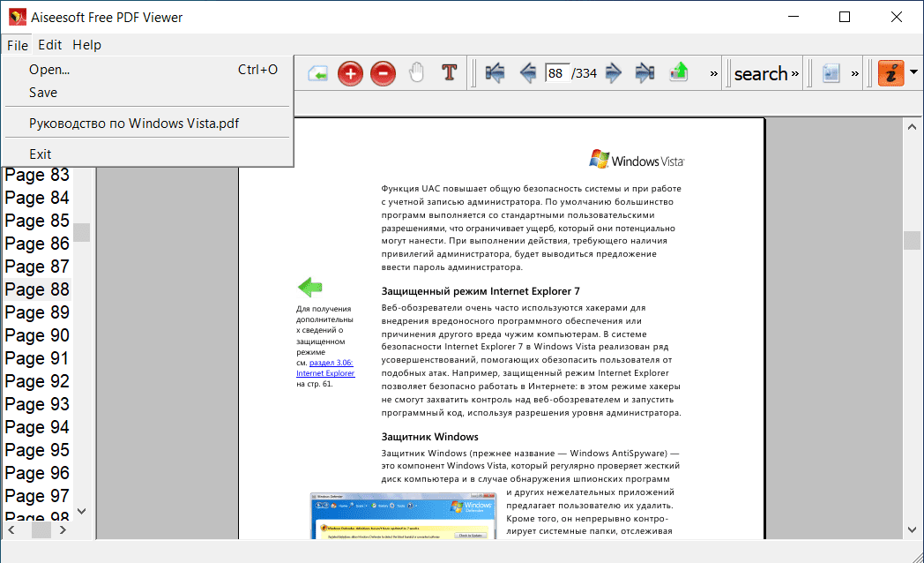Select Page 83 in page list
Viewport: 924px width, 563px height.
pyautogui.click(x=37, y=175)
